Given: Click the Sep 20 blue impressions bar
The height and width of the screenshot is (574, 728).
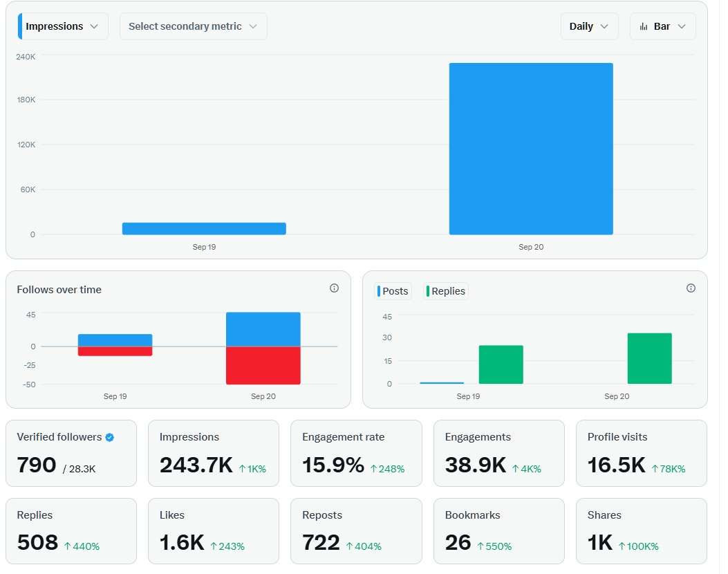Looking at the screenshot, I should 530,149.
